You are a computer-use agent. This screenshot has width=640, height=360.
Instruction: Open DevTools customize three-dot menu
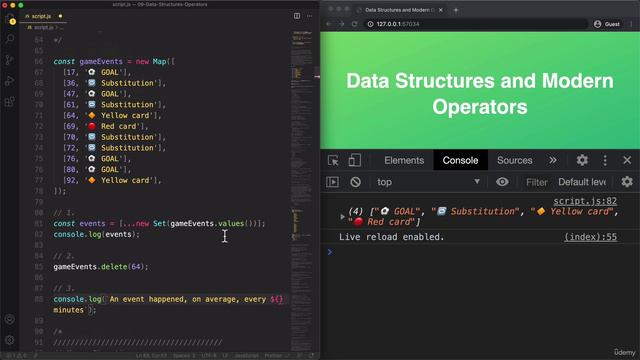(605, 160)
